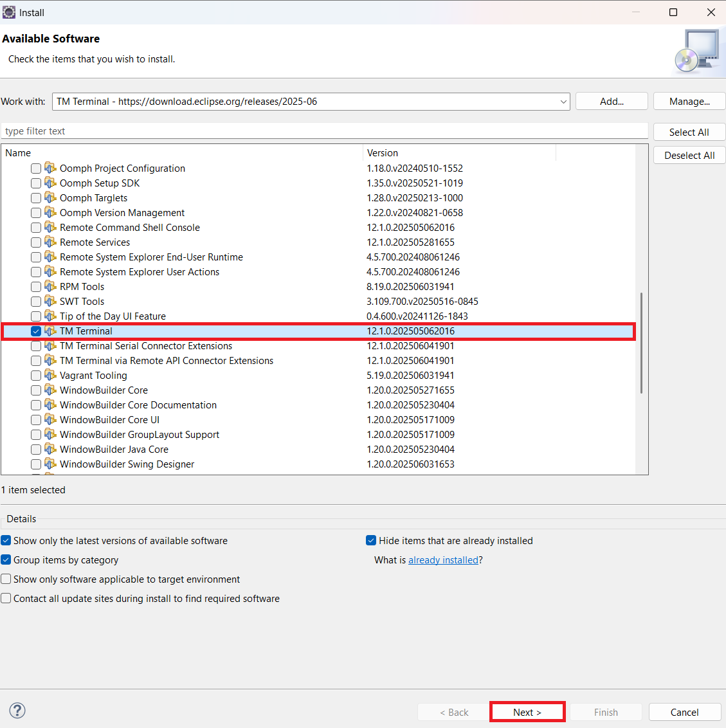726x728 pixels.
Task: Select the Tip of the Day UI Feature row
Action: (x=113, y=316)
